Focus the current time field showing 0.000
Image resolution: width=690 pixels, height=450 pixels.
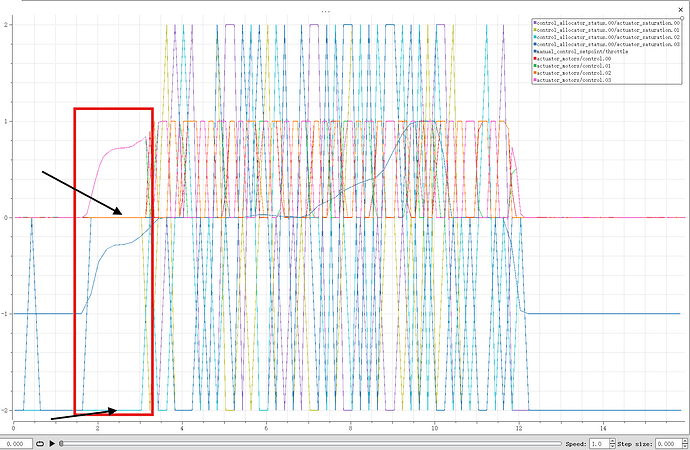tap(16, 443)
